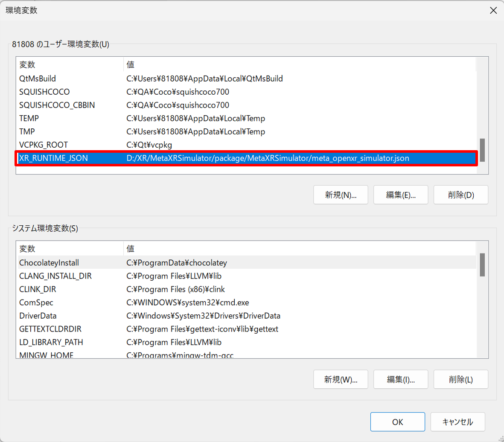Click the user variables list scrollbar thumb
504x442 pixels.
[x=482, y=150]
